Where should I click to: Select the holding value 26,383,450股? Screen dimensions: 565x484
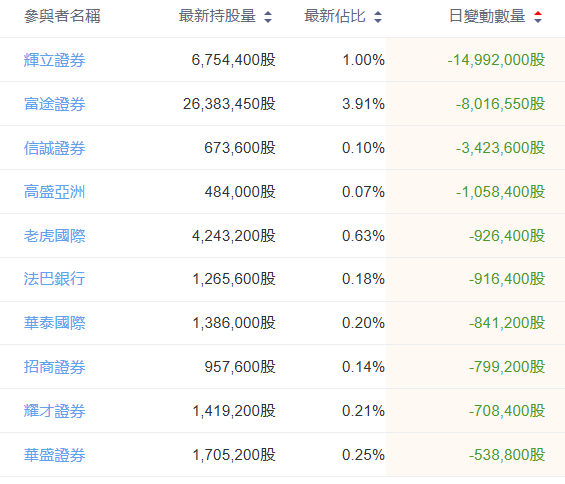pyautogui.click(x=229, y=104)
